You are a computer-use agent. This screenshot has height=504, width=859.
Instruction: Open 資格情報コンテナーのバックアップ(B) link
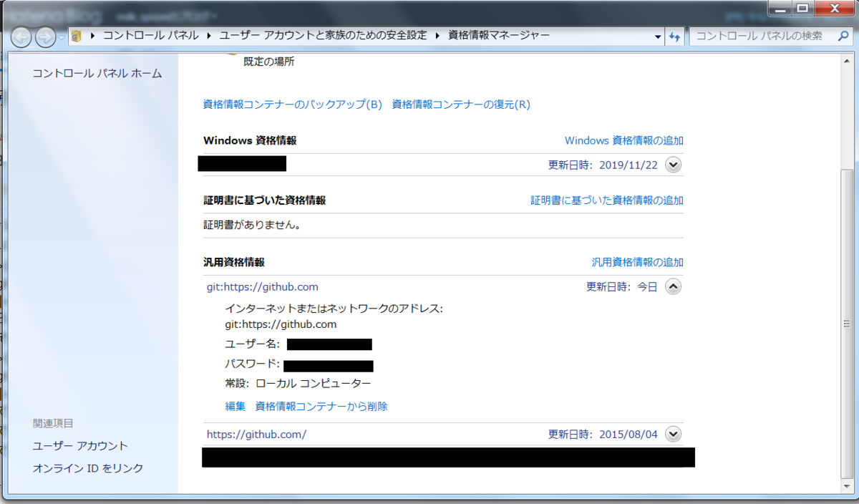293,105
